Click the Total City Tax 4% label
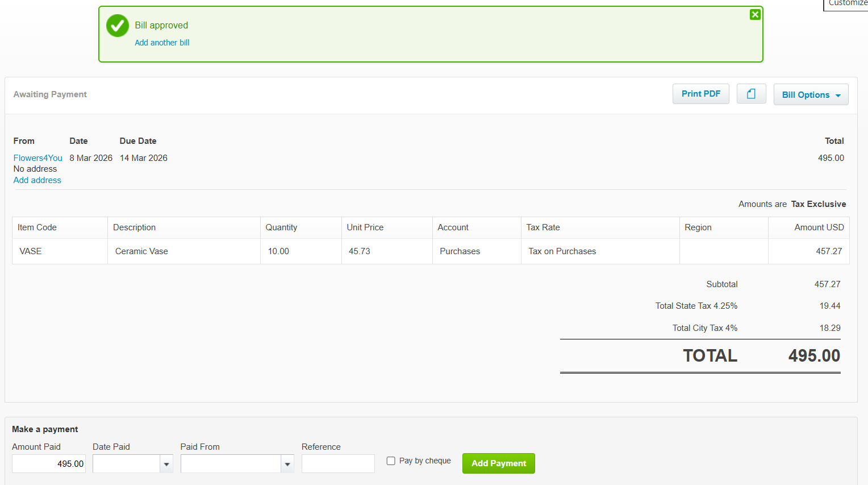 pyautogui.click(x=705, y=328)
